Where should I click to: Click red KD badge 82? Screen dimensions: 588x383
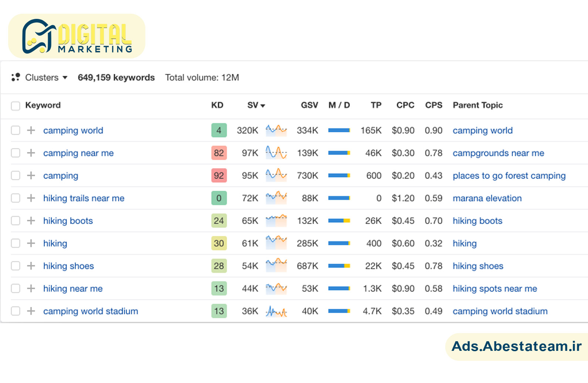pos(219,153)
